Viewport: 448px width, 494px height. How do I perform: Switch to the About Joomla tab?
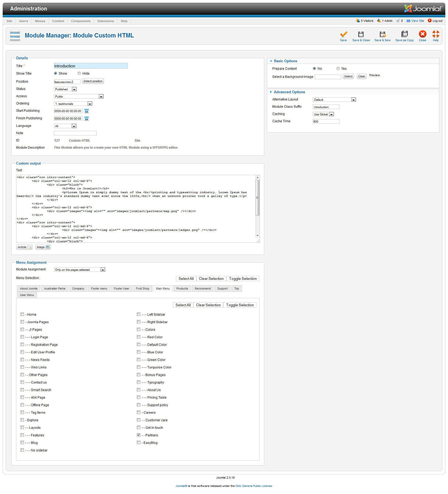[x=29, y=288]
